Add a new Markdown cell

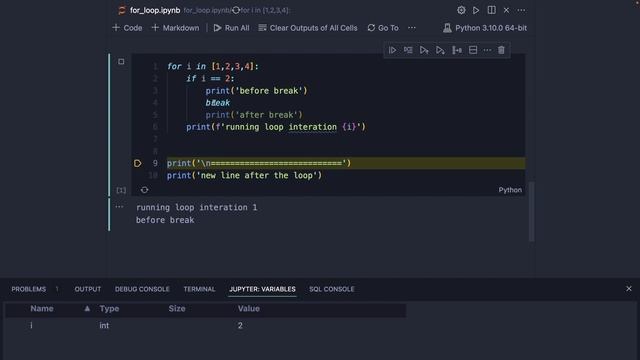pyautogui.click(x=176, y=28)
